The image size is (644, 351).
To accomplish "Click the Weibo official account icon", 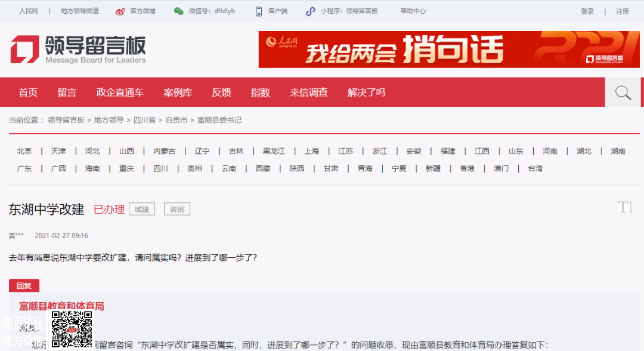I will (120, 11).
